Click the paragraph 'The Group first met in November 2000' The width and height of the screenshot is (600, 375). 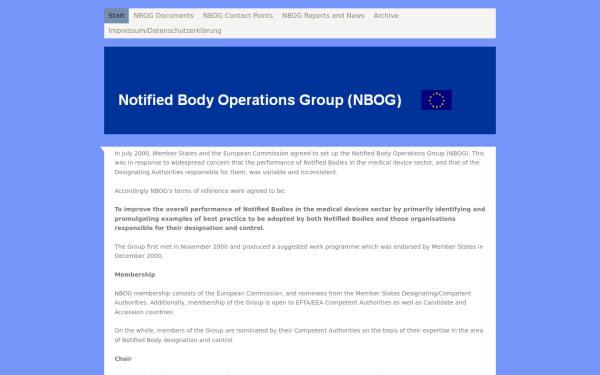[x=299, y=251]
